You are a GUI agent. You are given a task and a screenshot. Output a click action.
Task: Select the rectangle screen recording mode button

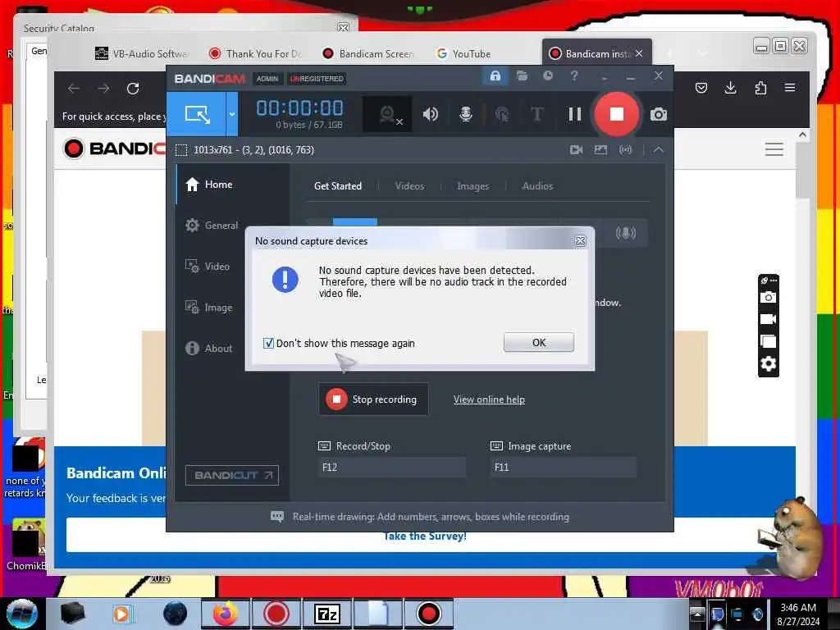pyautogui.click(x=196, y=113)
